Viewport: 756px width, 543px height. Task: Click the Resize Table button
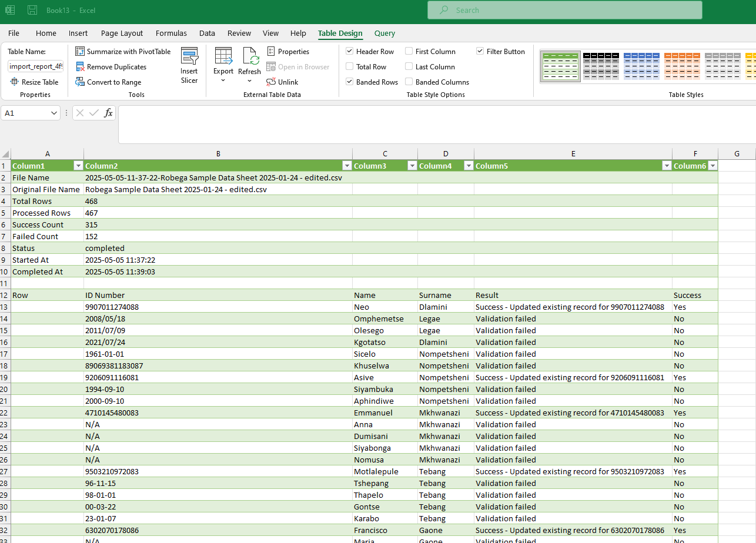tap(34, 82)
